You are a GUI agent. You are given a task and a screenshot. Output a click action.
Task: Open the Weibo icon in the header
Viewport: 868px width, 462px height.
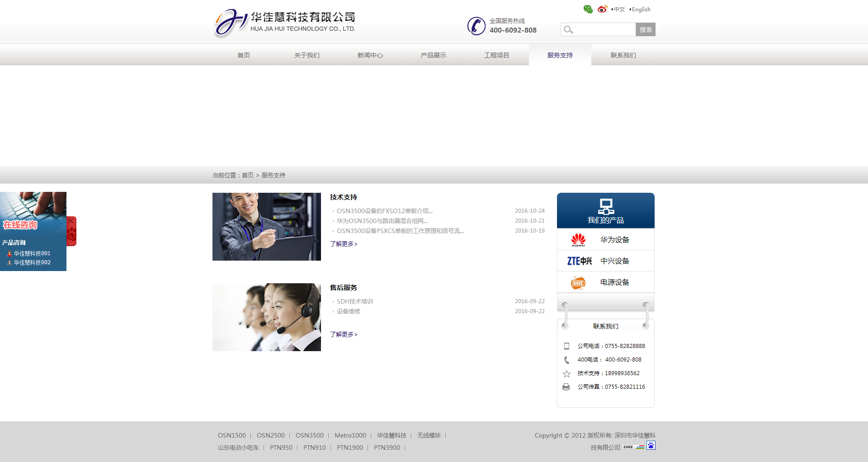tap(602, 9)
